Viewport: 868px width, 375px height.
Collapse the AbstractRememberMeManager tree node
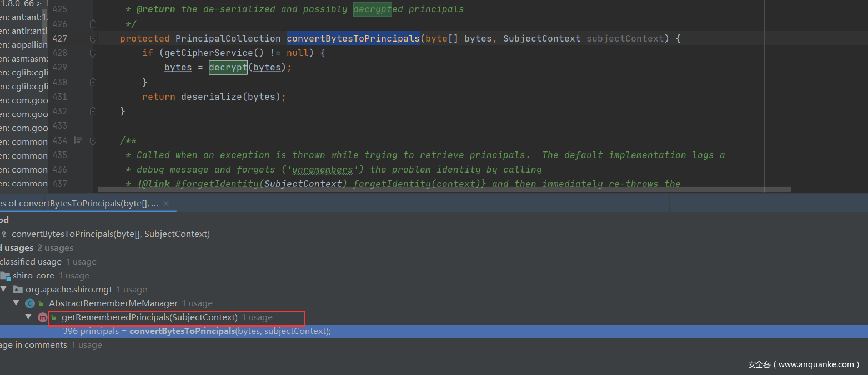pos(16,303)
